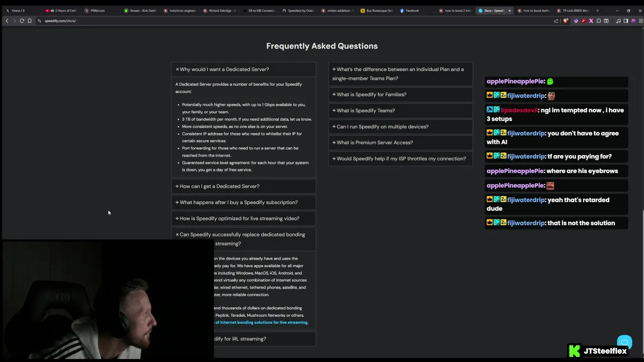
Task: Switch to the how to bond starlink tab
Action: click(534, 11)
